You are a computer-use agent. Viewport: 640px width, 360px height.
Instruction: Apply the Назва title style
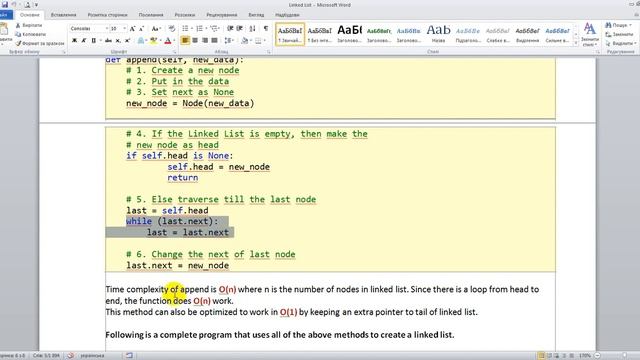coord(438,34)
